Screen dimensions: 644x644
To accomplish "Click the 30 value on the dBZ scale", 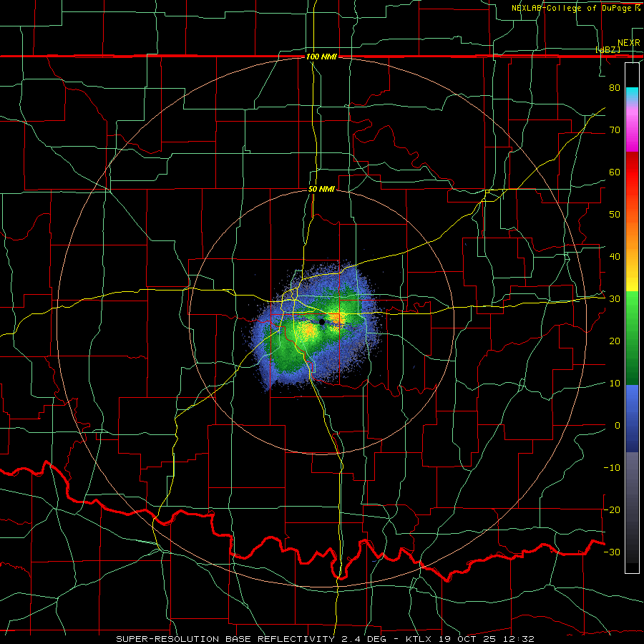I will point(615,298).
